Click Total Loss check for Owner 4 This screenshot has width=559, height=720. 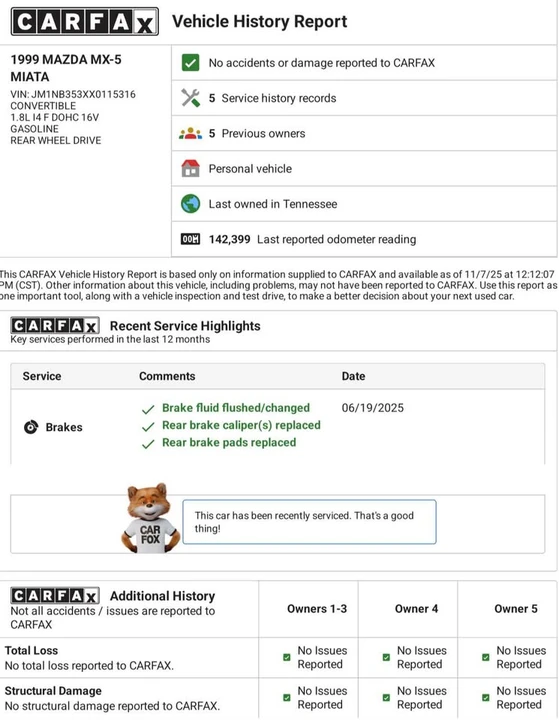pos(386,658)
